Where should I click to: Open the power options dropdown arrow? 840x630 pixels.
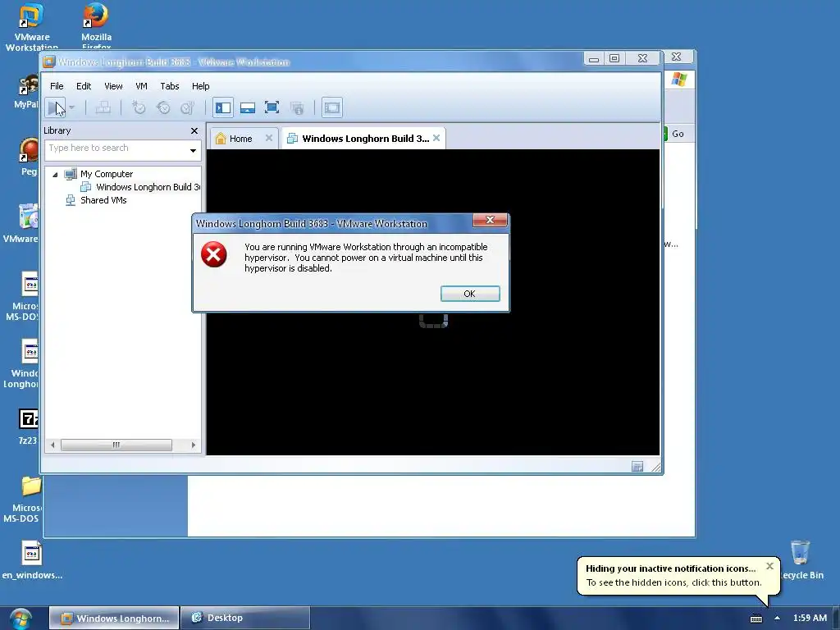(72, 107)
